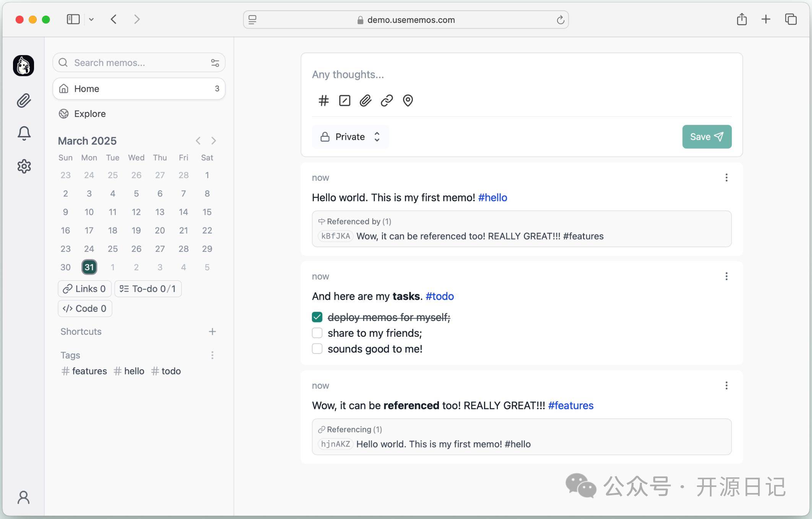The width and height of the screenshot is (812, 519).
Task: Click the #features tag link in memo
Action: click(x=570, y=405)
